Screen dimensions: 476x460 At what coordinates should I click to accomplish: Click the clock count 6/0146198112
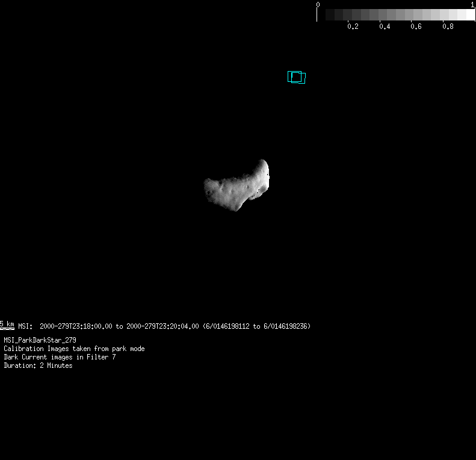click(227, 326)
